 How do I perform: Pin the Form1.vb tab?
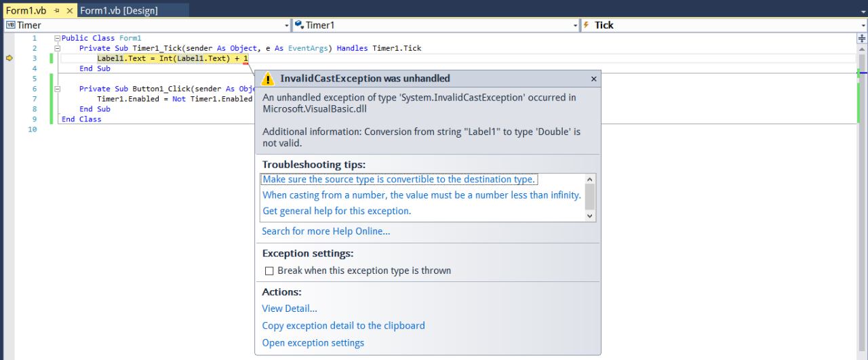point(58,11)
